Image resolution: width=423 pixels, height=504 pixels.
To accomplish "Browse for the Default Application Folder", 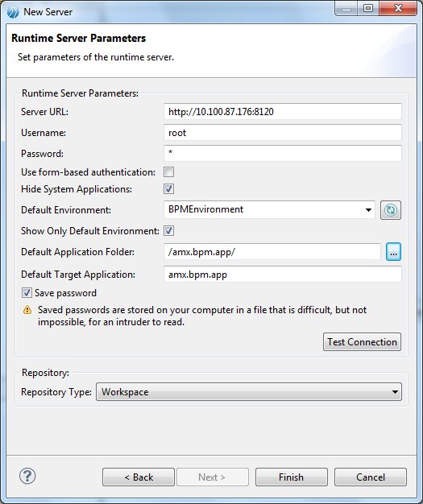I will pyautogui.click(x=393, y=252).
